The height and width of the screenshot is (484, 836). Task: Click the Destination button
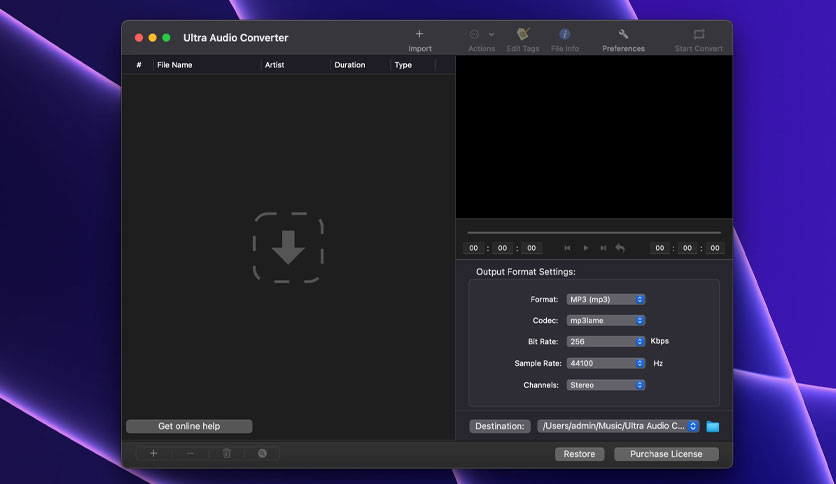(x=500, y=426)
